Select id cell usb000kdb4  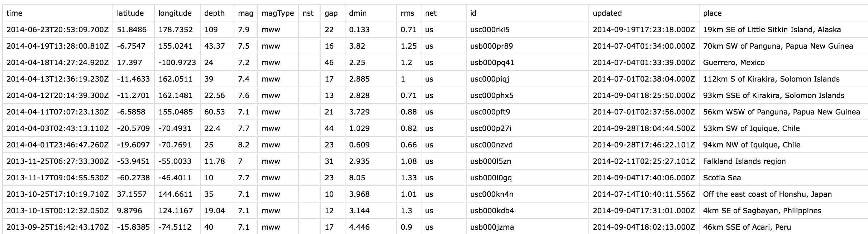[492, 211]
